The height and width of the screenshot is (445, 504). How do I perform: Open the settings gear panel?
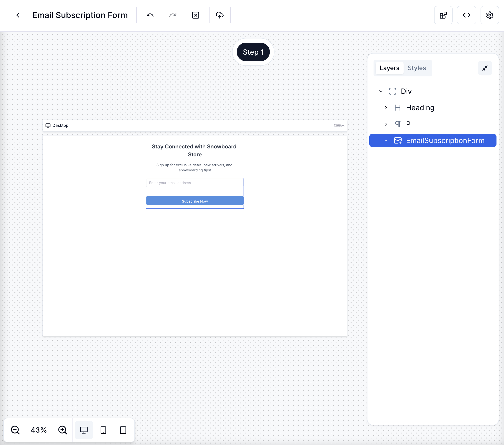pyautogui.click(x=490, y=15)
